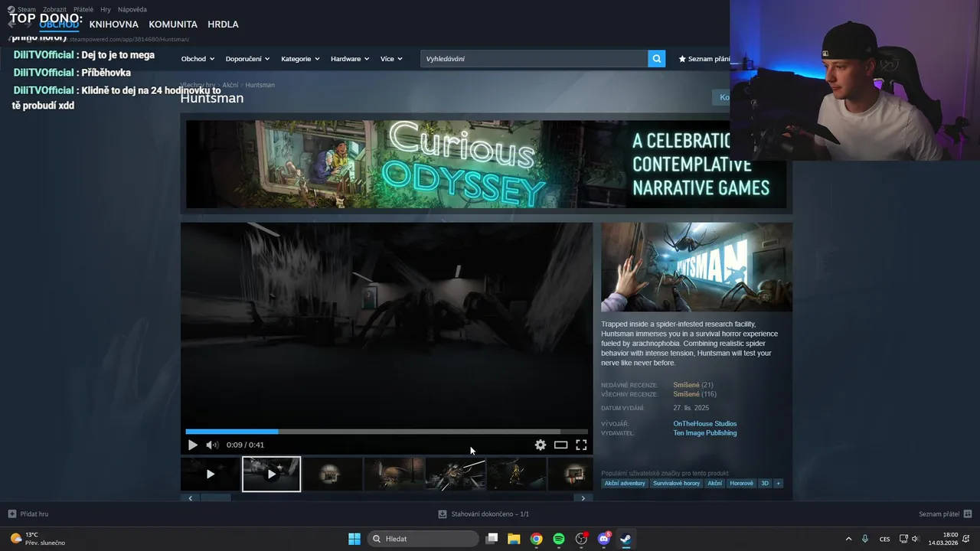
Task: Select the first trailer thumbnail
Action: (x=211, y=474)
